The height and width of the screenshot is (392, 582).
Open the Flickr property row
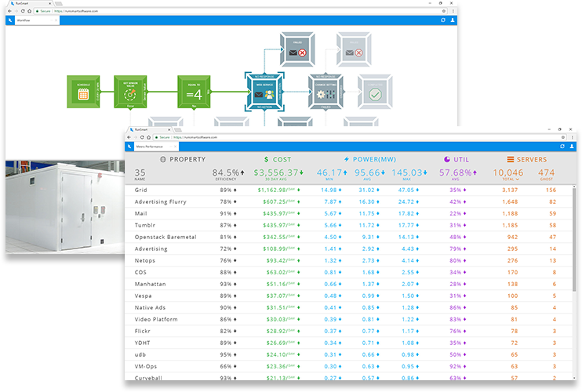click(348, 331)
